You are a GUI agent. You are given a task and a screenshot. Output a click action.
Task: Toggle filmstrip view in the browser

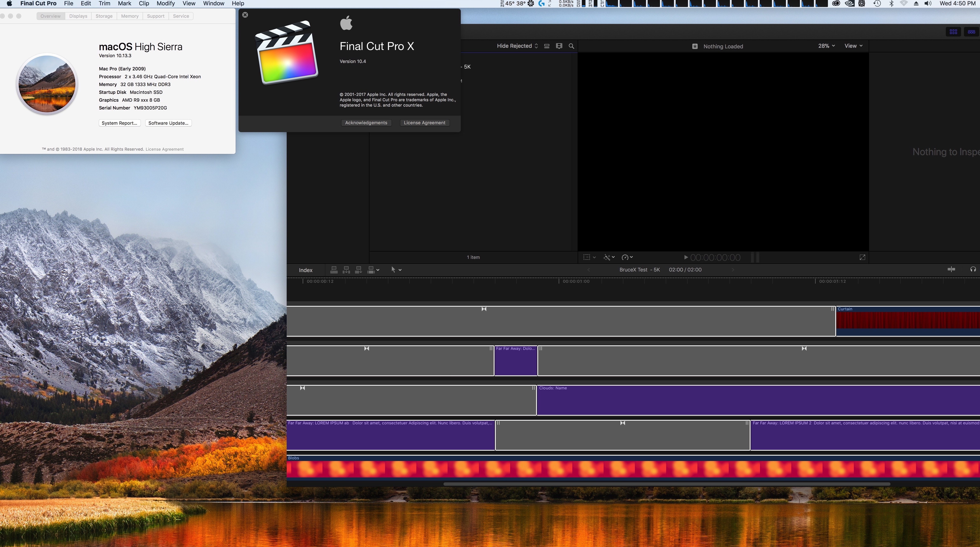559,46
